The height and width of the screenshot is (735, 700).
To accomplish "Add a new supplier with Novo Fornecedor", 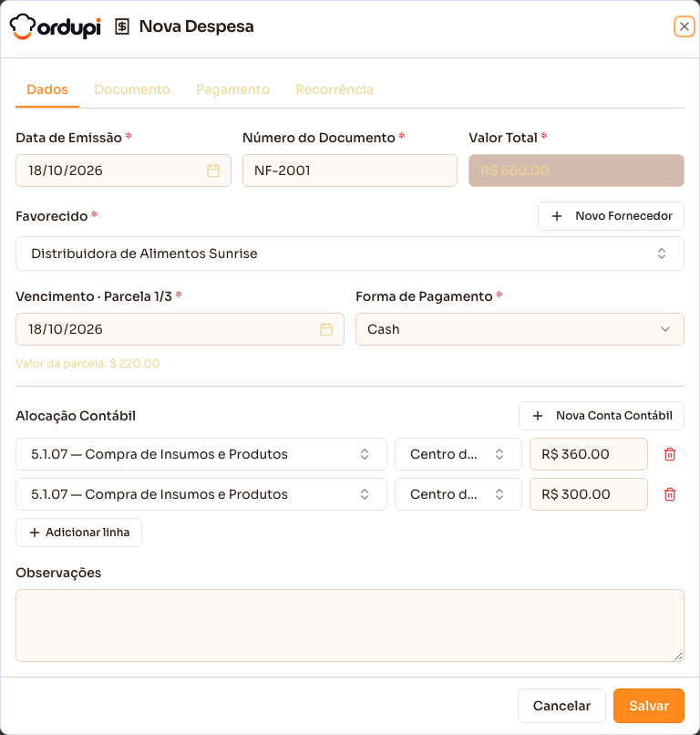I will click(x=611, y=216).
